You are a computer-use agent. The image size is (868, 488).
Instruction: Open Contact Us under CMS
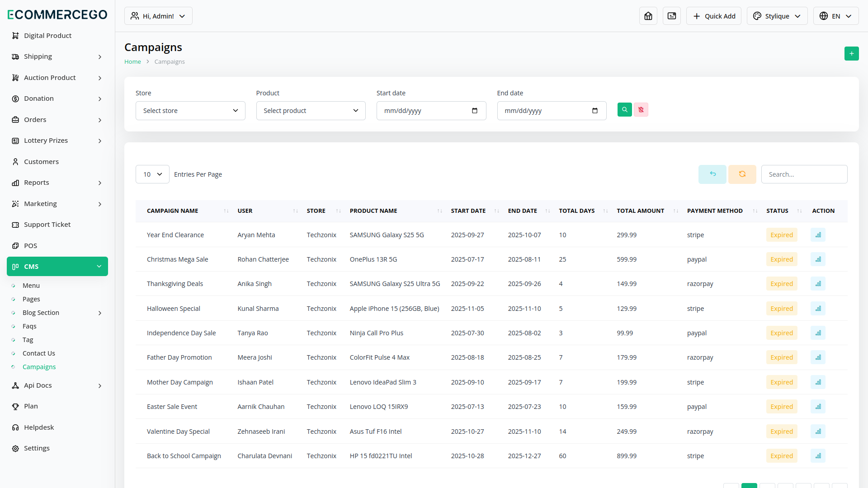coord(39,353)
